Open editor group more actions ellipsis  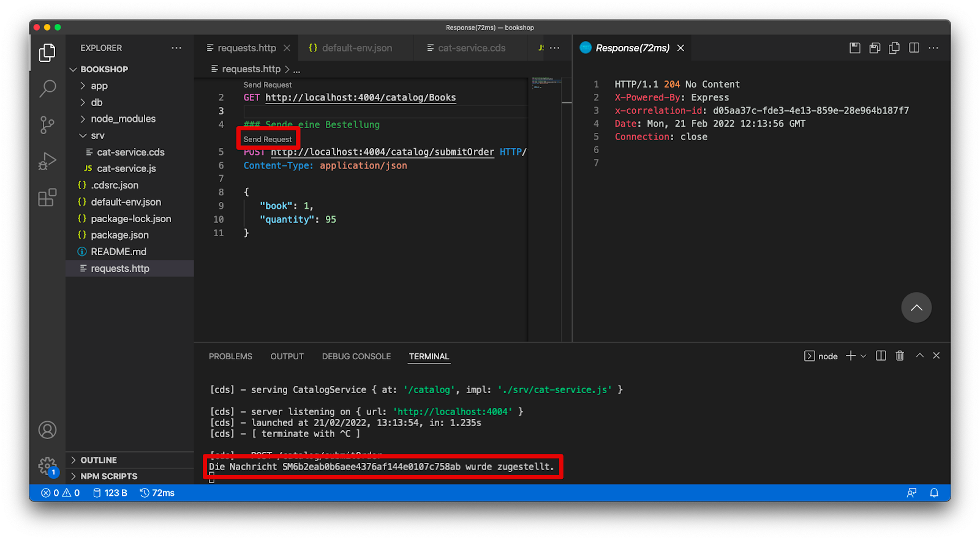click(554, 48)
